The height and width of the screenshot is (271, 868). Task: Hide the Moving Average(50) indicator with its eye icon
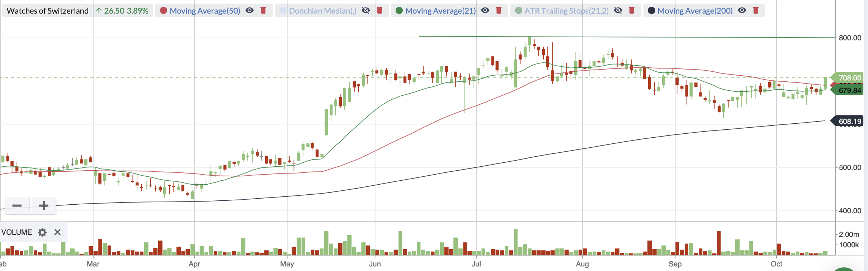249,10
